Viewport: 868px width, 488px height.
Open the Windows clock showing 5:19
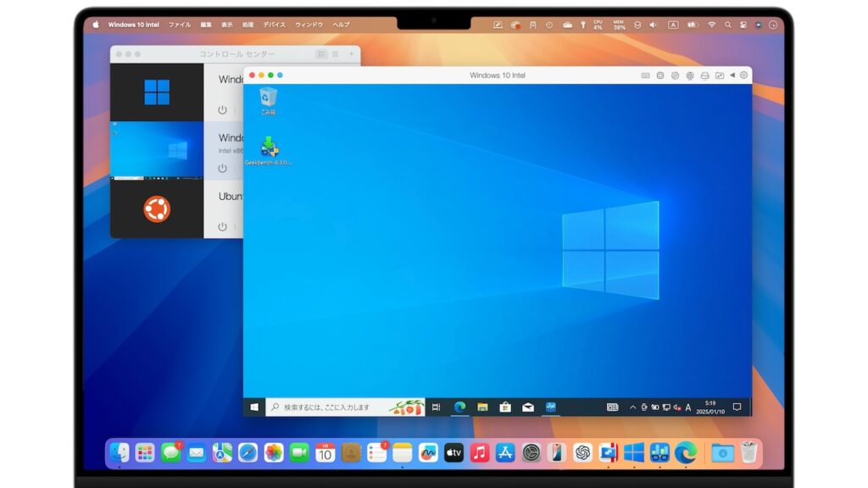710,408
